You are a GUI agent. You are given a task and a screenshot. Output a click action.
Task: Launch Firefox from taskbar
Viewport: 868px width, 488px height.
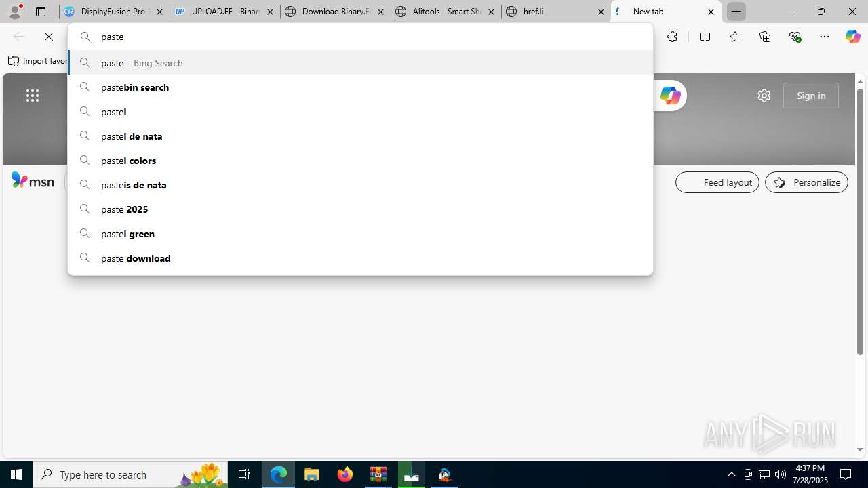coord(345,474)
